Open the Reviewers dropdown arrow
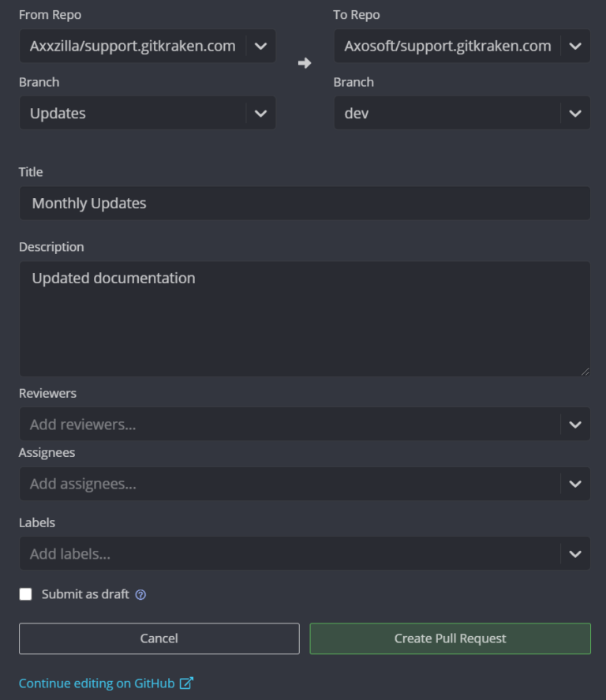606x700 pixels. [574, 425]
